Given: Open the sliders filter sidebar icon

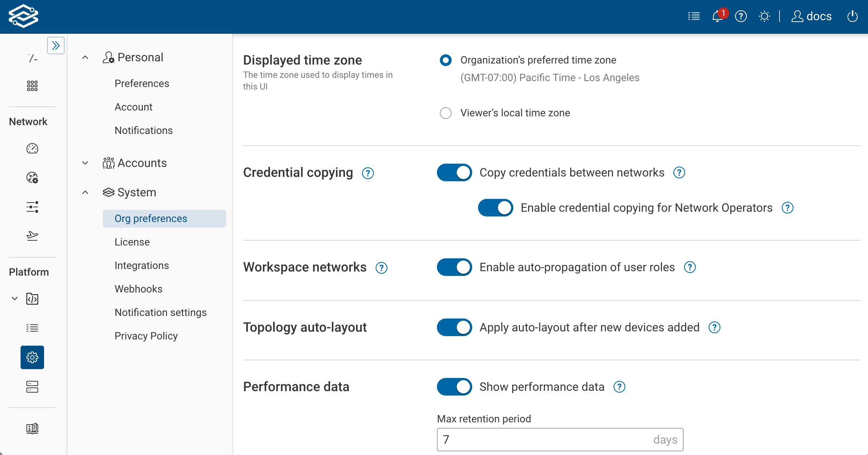Looking at the screenshot, I should [32, 207].
